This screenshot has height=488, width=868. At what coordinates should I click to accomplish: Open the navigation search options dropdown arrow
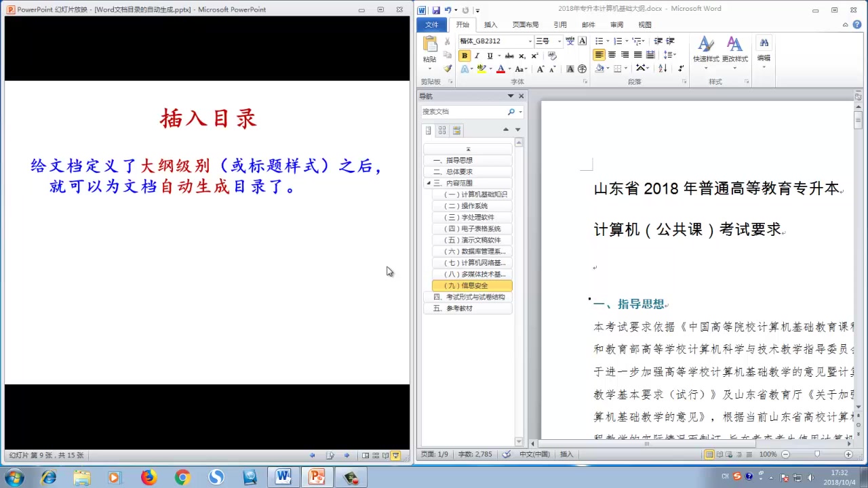[x=520, y=112]
